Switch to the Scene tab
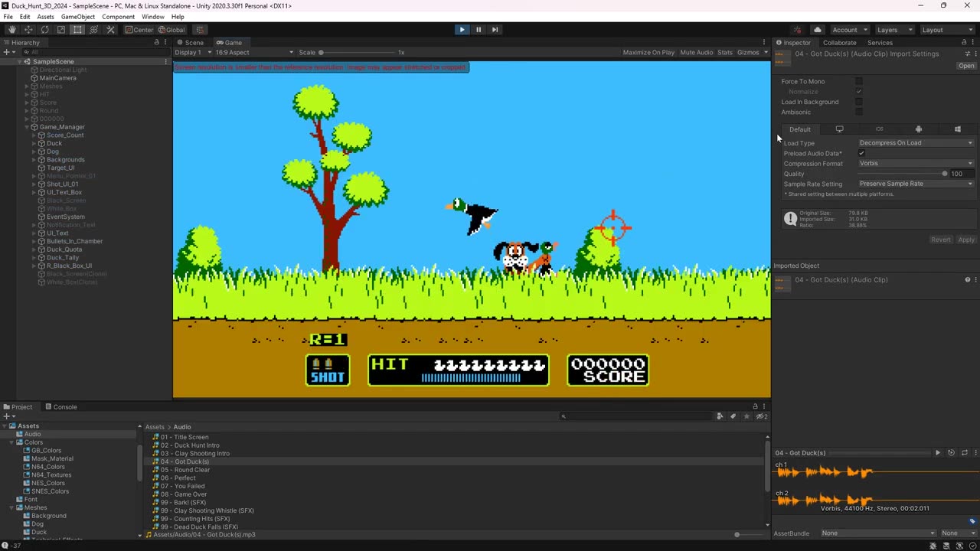The image size is (980, 551). click(190, 43)
